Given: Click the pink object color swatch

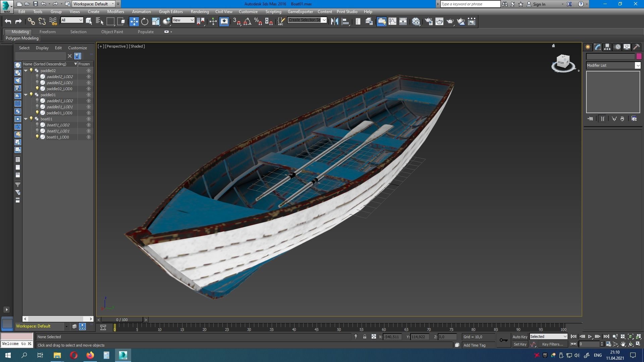Looking at the screenshot, I should tap(639, 56).
